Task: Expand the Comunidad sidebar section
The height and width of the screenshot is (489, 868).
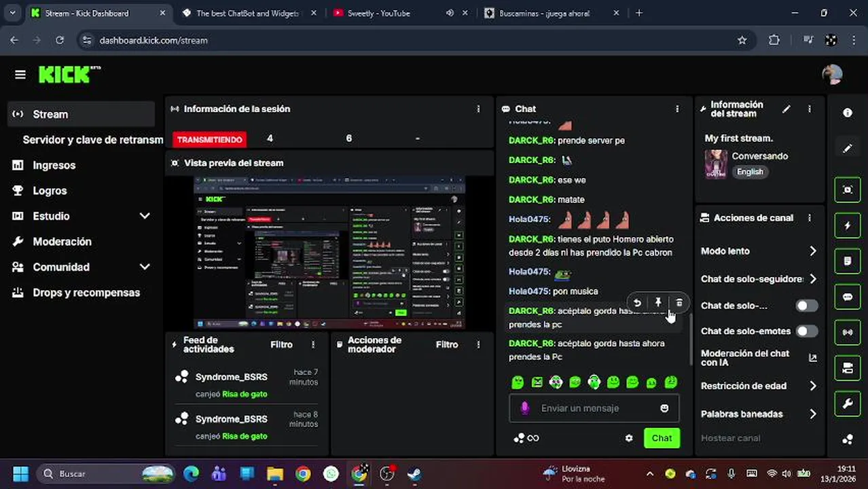Action: pos(144,267)
